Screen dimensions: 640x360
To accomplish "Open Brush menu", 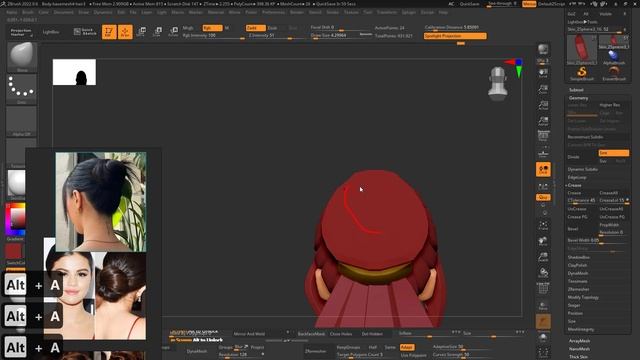I will click(28, 12).
